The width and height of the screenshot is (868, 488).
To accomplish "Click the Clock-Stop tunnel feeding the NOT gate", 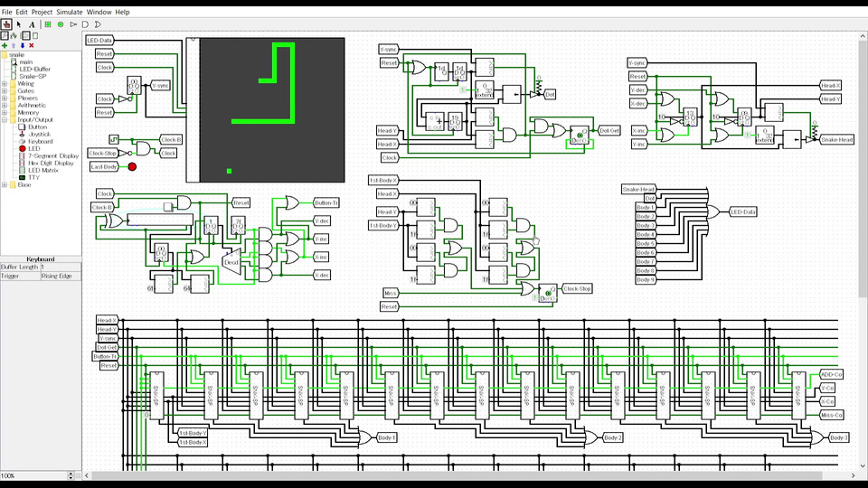I will (x=103, y=154).
